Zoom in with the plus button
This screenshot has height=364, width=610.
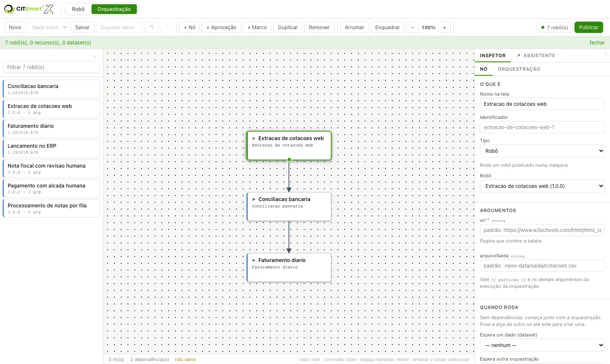tap(444, 28)
